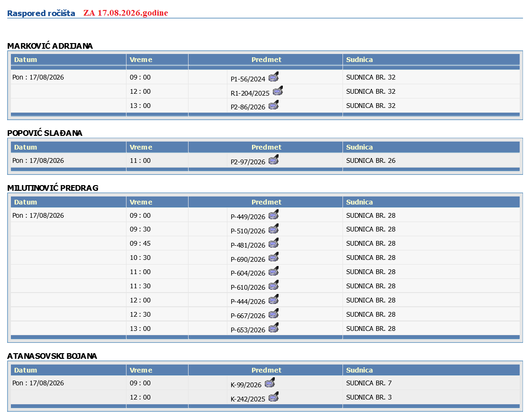
Task: Click case number P-653/2026
Action: (248, 330)
